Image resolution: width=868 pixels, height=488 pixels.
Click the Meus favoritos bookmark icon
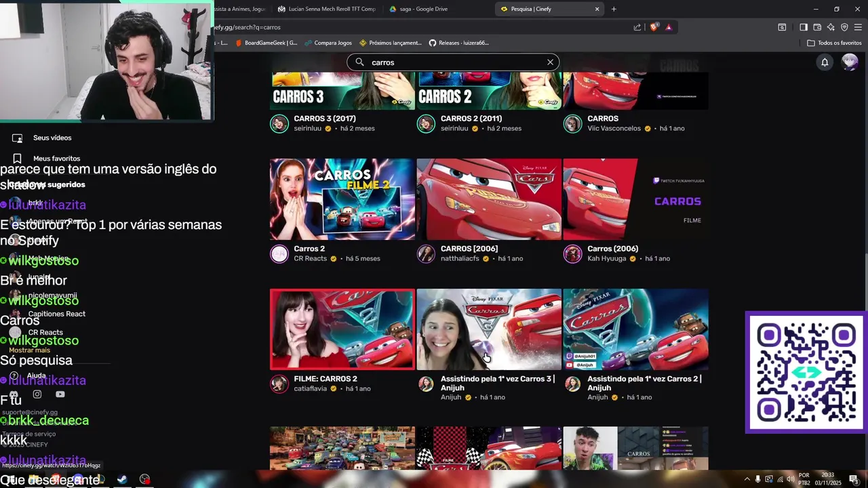click(x=17, y=158)
